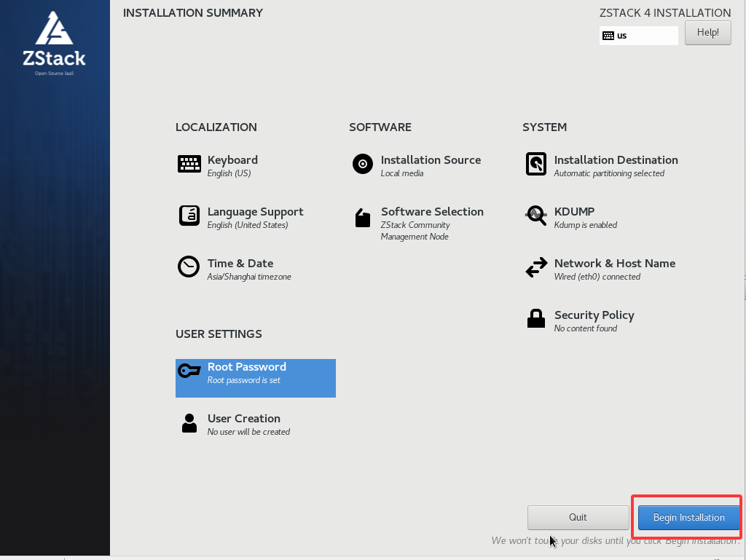Click the Help! button
Image resolution: width=746 pixels, height=560 pixels.
tap(707, 33)
